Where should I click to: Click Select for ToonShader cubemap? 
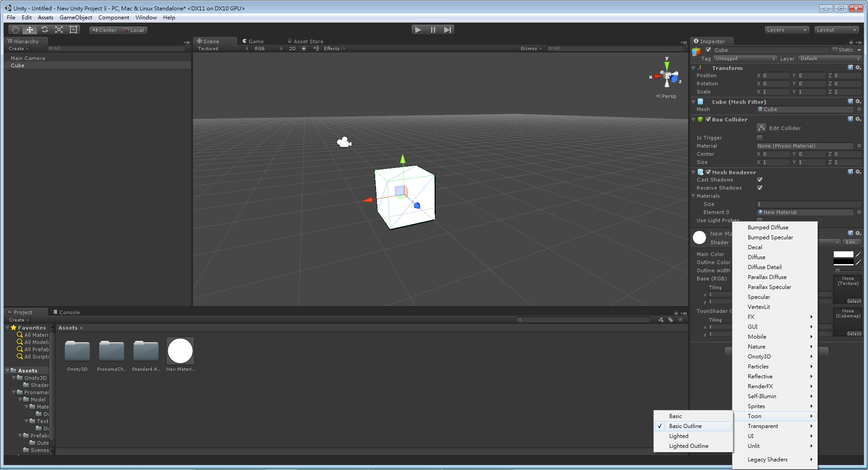click(x=854, y=334)
